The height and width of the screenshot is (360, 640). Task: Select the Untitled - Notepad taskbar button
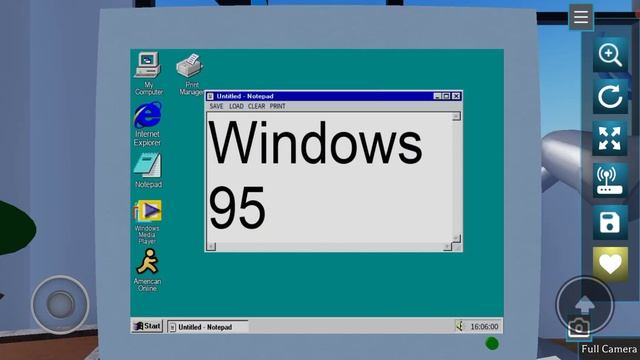[207, 327]
